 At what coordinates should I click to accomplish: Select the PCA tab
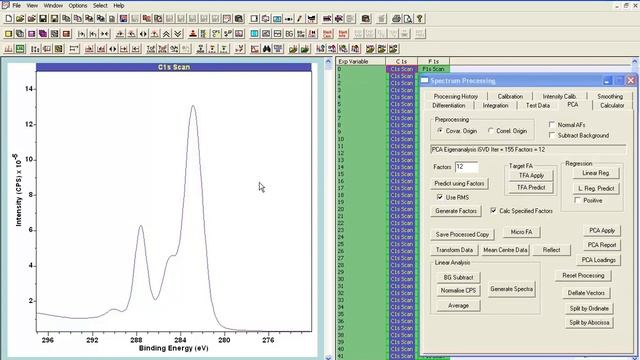click(573, 104)
